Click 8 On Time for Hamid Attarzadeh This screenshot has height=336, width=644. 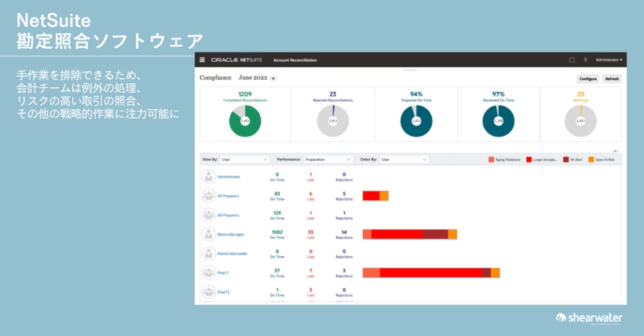tap(277, 254)
